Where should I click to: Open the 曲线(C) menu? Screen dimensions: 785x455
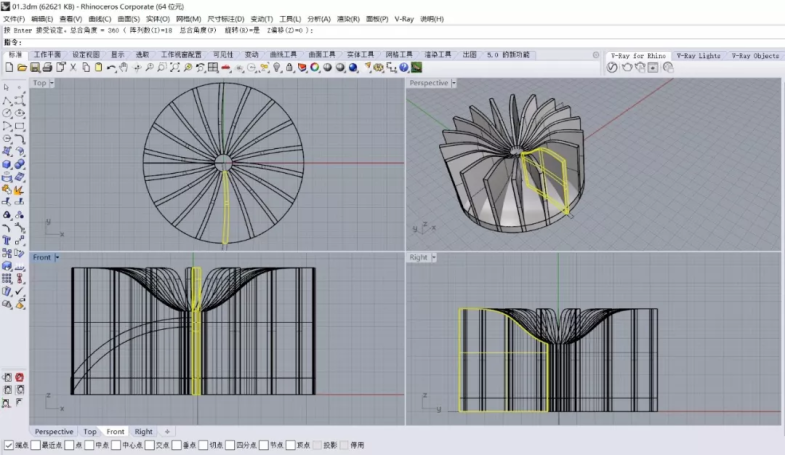click(x=98, y=19)
